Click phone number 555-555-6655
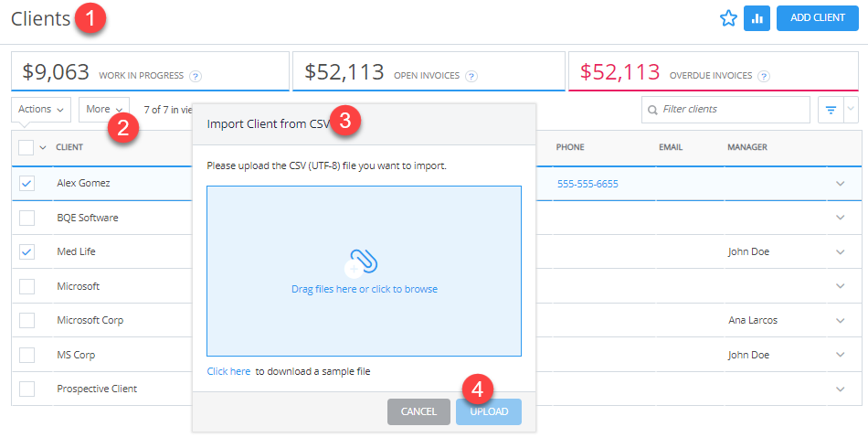 (x=587, y=184)
